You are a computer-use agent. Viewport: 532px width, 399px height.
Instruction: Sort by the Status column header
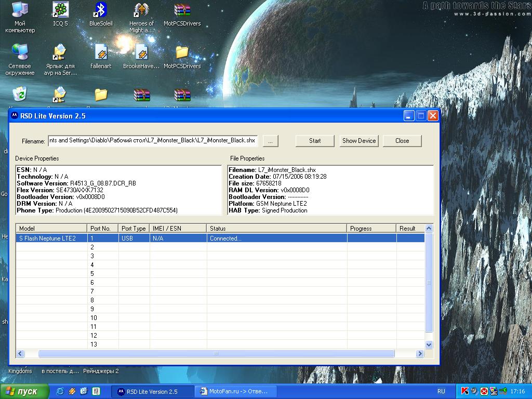pyautogui.click(x=277, y=229)
